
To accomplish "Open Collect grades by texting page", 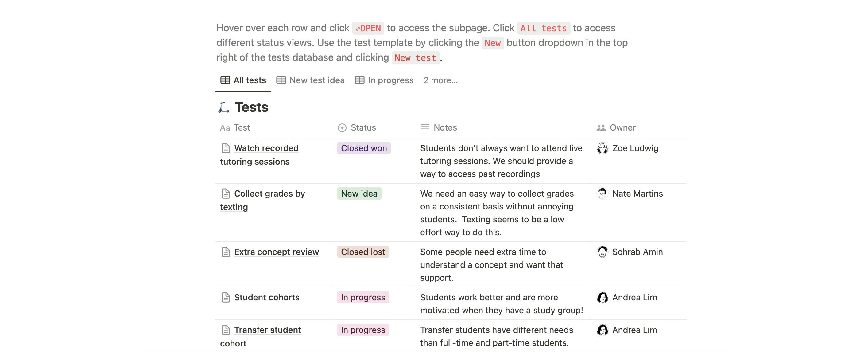I will click(x=269, y=194).
